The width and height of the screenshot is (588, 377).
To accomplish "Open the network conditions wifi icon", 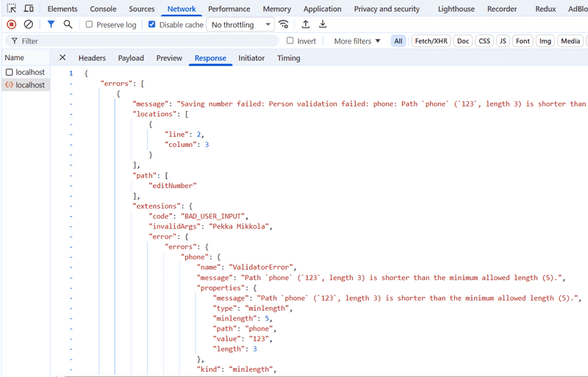I will pos(284,24).
